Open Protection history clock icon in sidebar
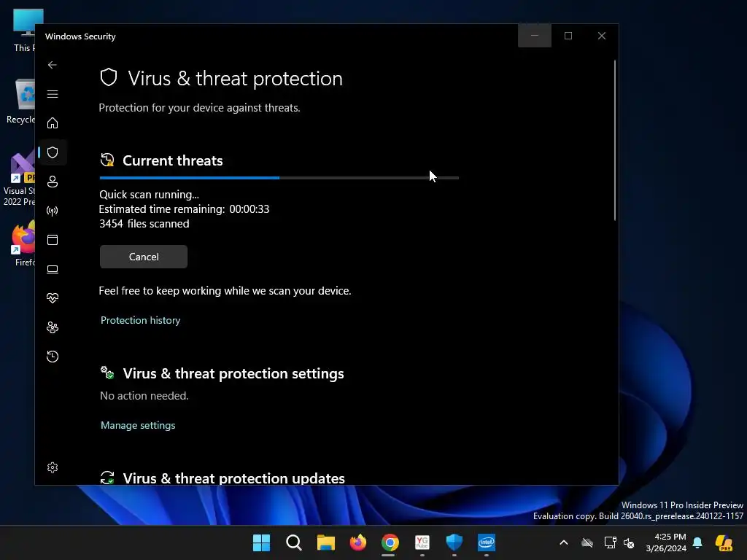The width and height of the screenshot is (747, 560). pyautogui.click(x=53, y=356)
